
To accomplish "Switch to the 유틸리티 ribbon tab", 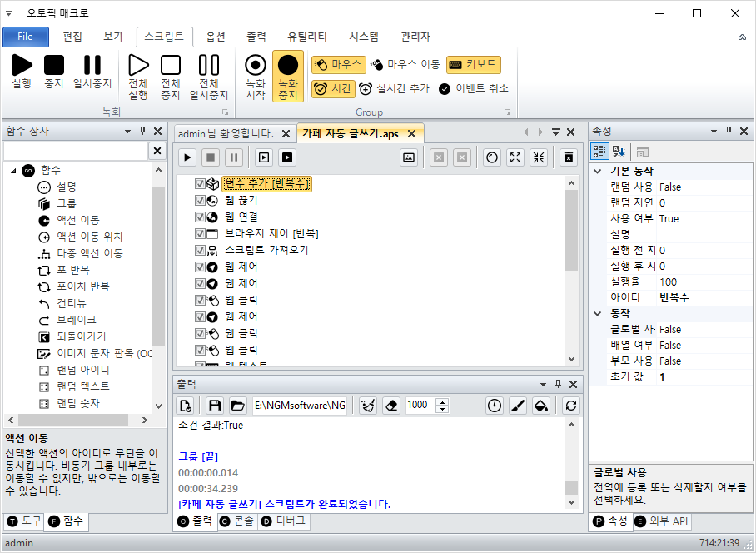I will click(307, 37).
